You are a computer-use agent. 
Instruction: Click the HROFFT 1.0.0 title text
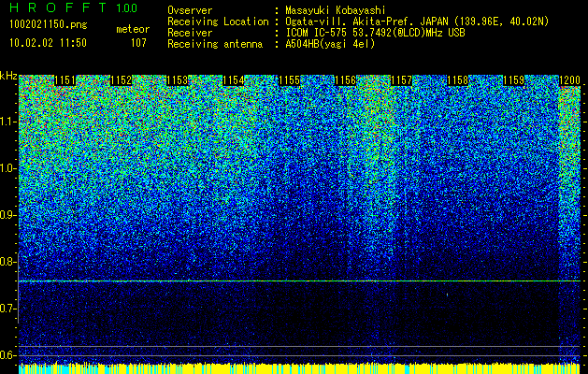point(74,7)
